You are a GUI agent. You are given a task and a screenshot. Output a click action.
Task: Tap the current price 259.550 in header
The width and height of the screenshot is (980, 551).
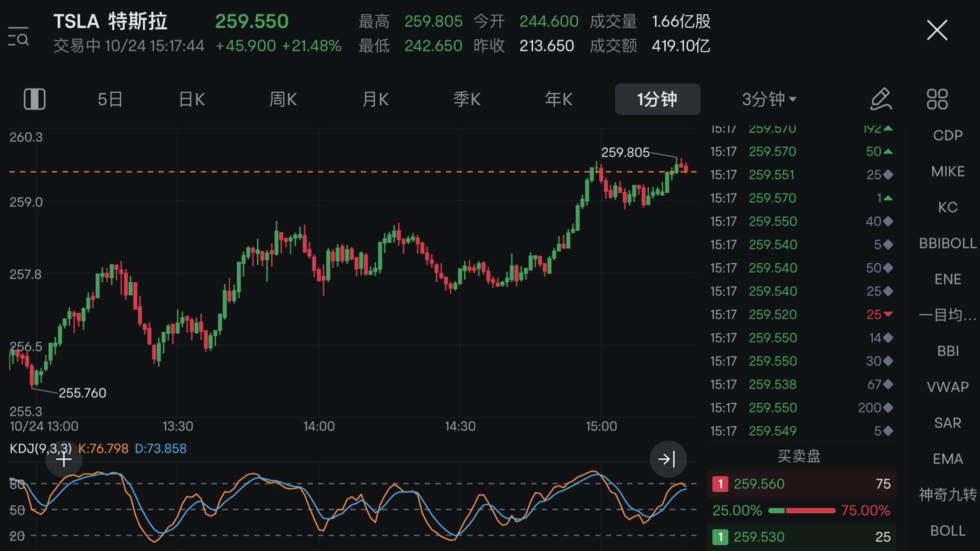pyautogui.click(x=252, y=21)
